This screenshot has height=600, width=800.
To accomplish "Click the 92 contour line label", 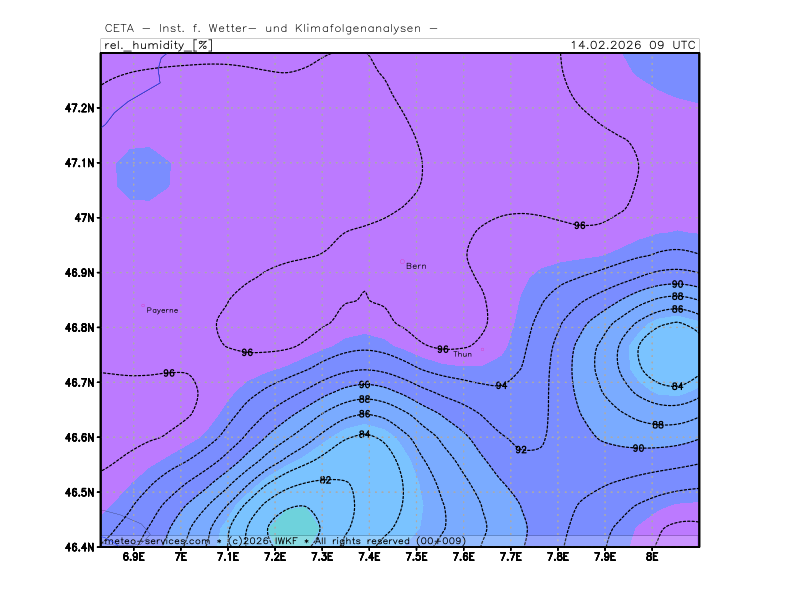I will [x=521, y=450].
